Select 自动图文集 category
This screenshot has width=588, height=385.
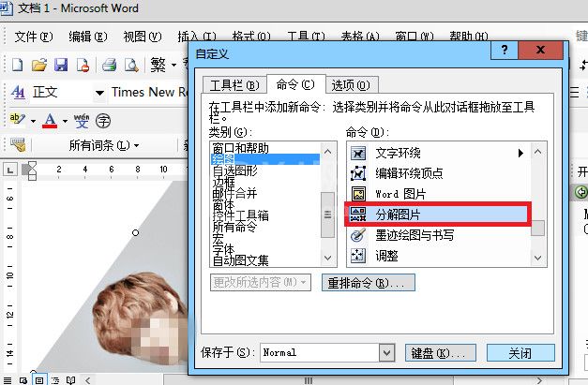[x=265, y=260]
